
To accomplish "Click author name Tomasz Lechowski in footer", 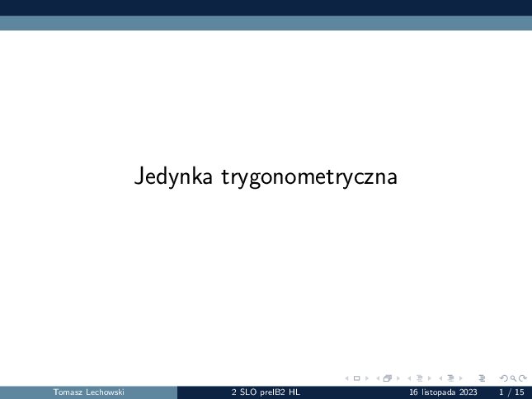I will [x=88, y=392].
